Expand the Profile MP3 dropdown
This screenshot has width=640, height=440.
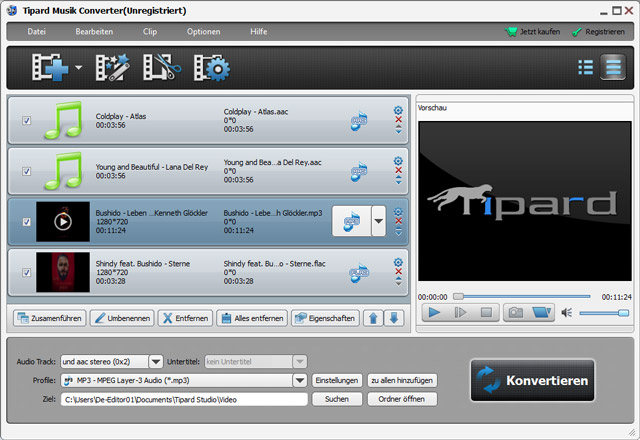click(x=300, y=380)
